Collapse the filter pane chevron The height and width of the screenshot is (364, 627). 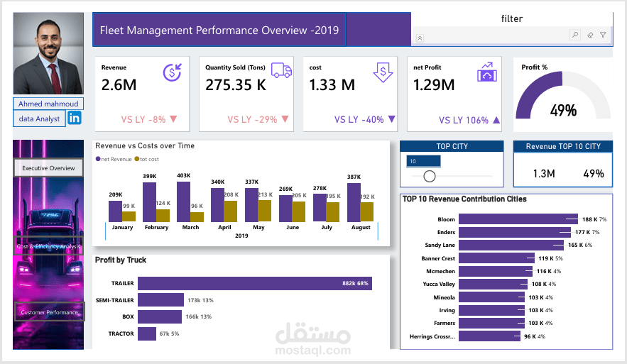(420, 38)
